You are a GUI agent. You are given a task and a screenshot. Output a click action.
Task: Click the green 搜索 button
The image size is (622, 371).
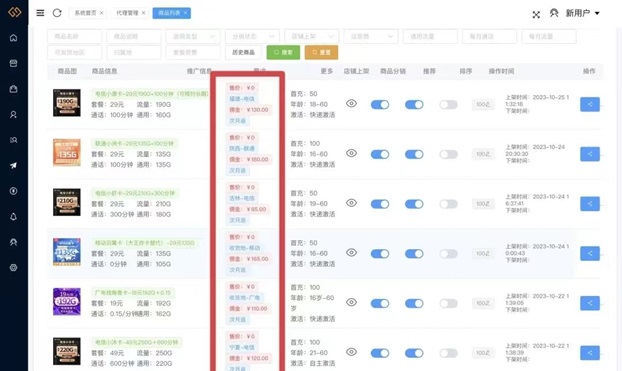[283, 52]
